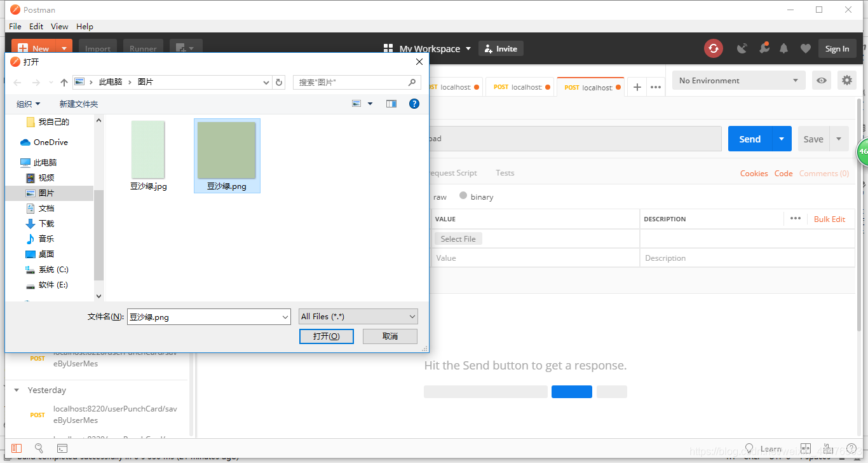This screenshot has height=463, width=868.
Task: Open the file dialog help icon
Action: (x=414, y=104)
